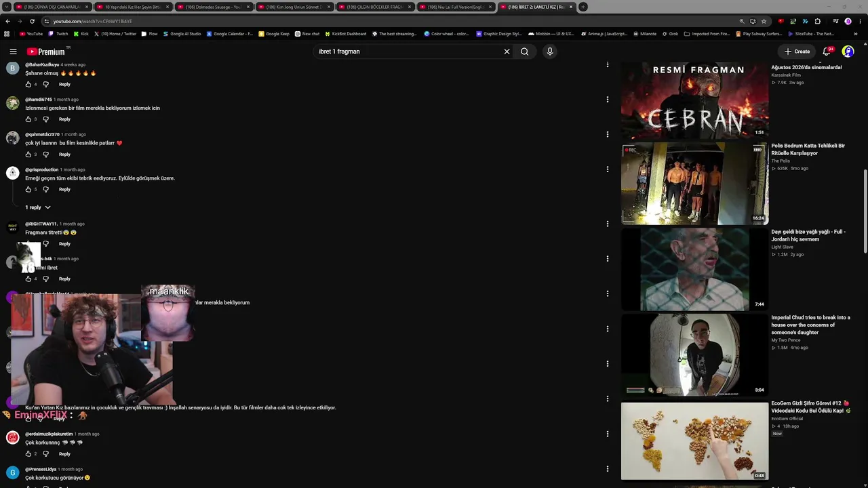Screen dimensions: 868x488
Task: Go back in browser history
Action: click(7, 21)
